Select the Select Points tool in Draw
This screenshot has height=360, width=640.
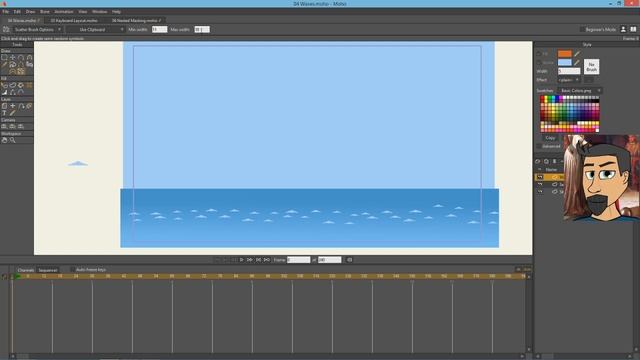tap(4, 58)
